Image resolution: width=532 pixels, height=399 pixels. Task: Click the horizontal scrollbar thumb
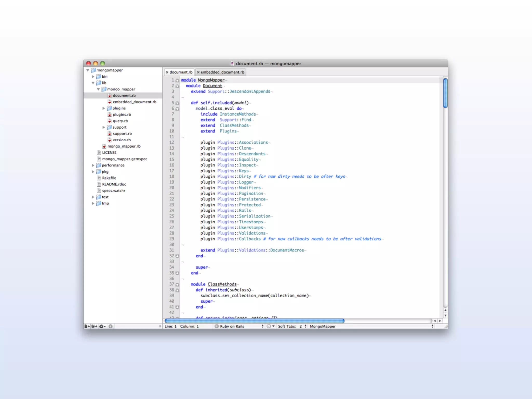pyautogui.click(x=255, y=321)
